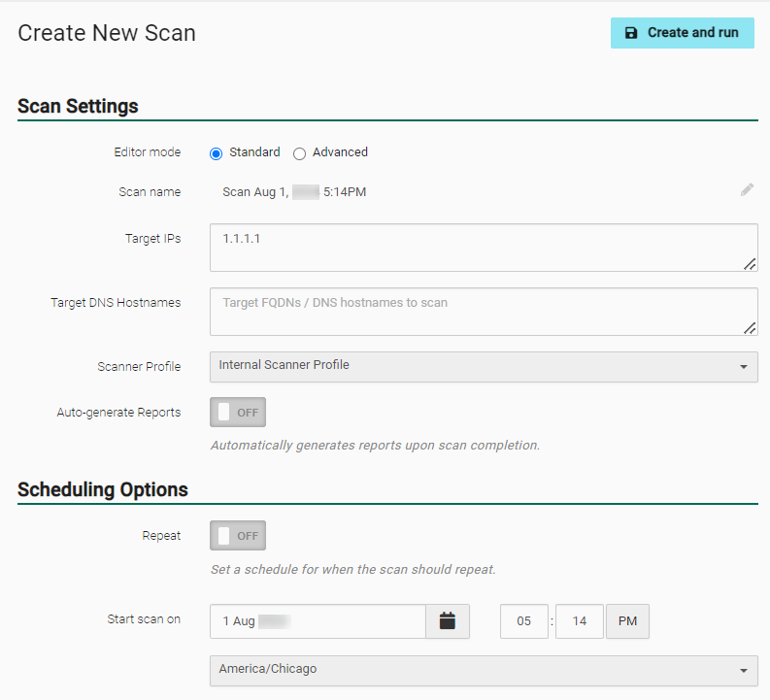Click the save icon in Create and run

[631, 33]
